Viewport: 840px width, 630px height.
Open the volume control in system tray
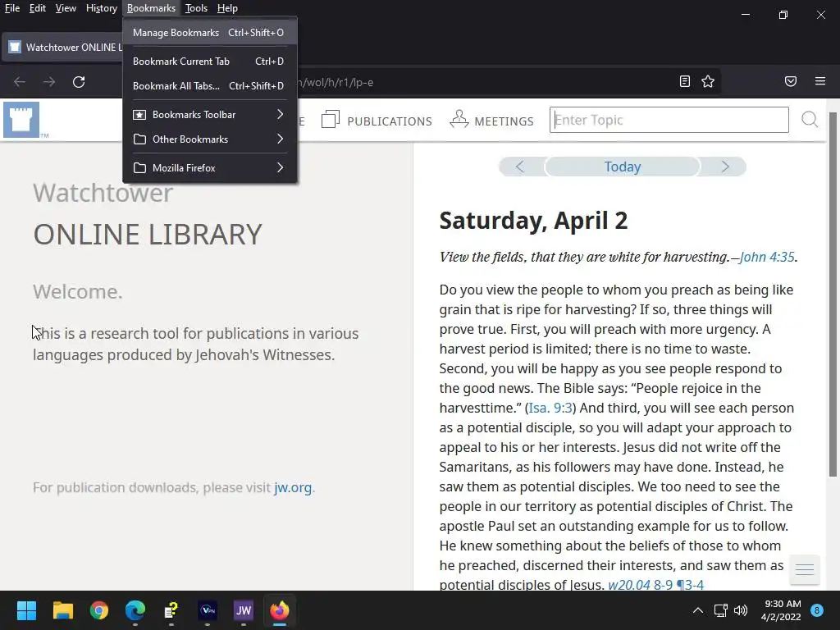click(x=741, y=610)
